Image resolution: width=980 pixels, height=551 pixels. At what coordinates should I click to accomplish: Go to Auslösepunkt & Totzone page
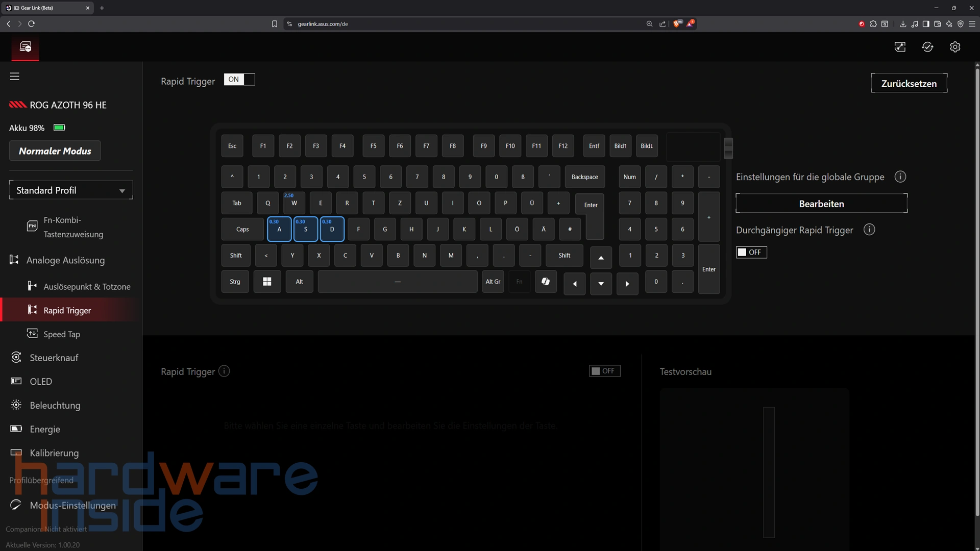click(87, 287)
